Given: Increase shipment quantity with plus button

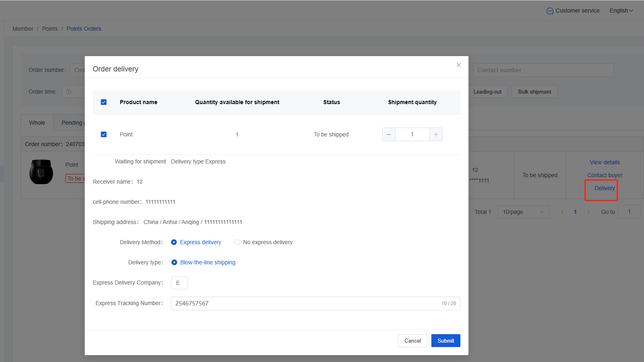Looking at the screenshot, I should tap(436, 134).
